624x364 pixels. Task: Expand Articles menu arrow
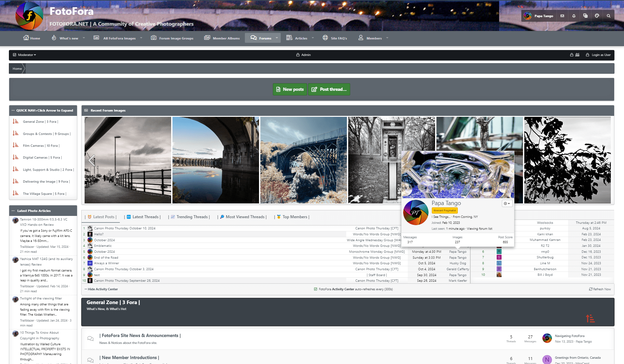[x=313, y=38]
